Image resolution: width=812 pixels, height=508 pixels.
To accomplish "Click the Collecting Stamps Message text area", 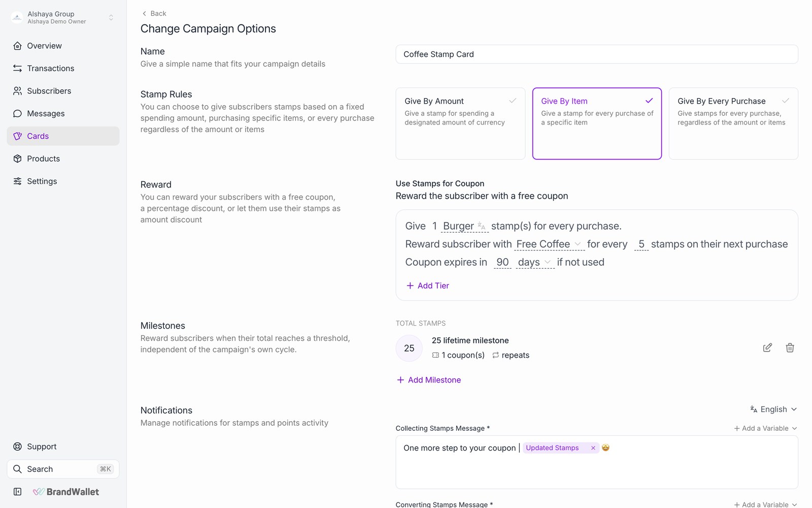I will tap(597, 462).
